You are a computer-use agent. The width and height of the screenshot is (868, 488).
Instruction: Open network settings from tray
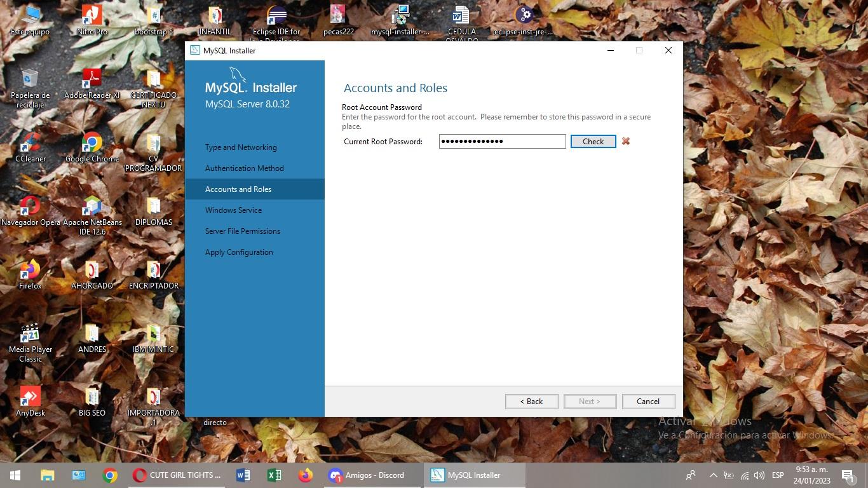point(744,475)
